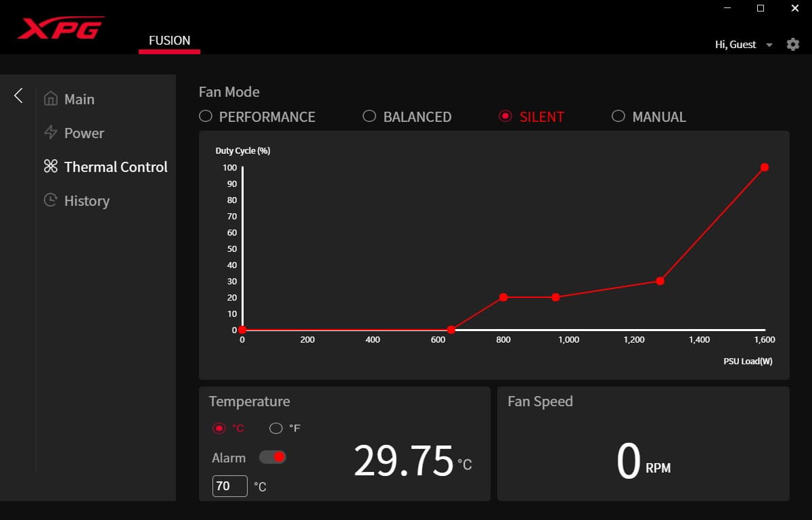Viewport: 812px width, 520px height.
Task: Select Thermal Control in the sidebar
Action: pos(116,167)
